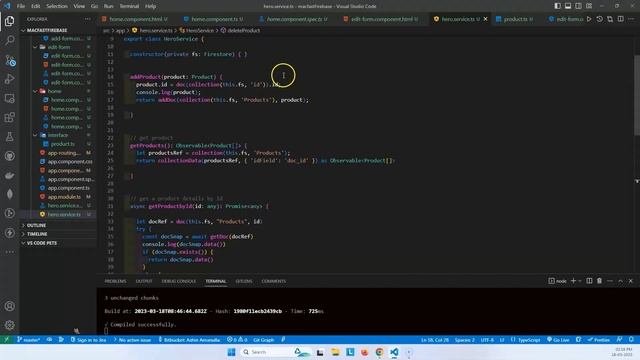Switch to the product.ts editor tab
640x360 pixels.
[514, 19]
